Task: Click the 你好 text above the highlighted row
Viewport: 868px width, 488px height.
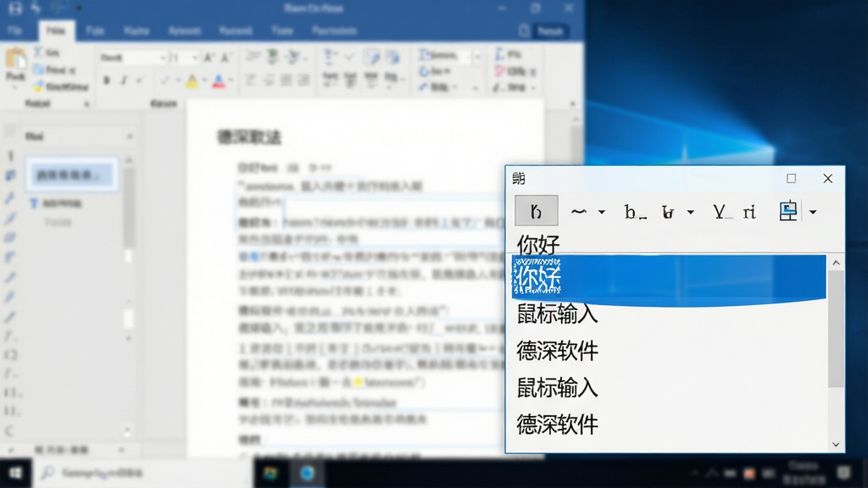Action: coord(538,244)
